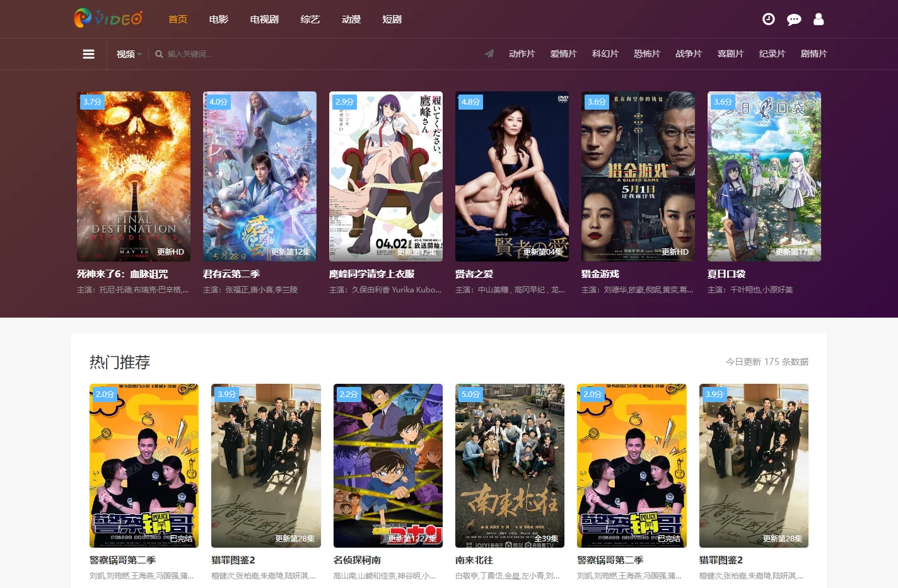The height and width of the screenshot is (588, 898).
Task: Click the search magnifier icon
Action: (x=159, y=54)
